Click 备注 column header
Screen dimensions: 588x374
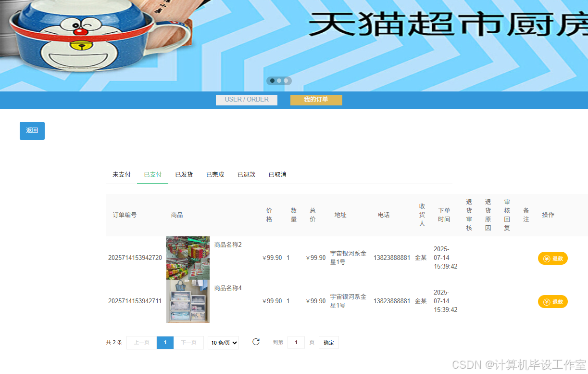526,215
